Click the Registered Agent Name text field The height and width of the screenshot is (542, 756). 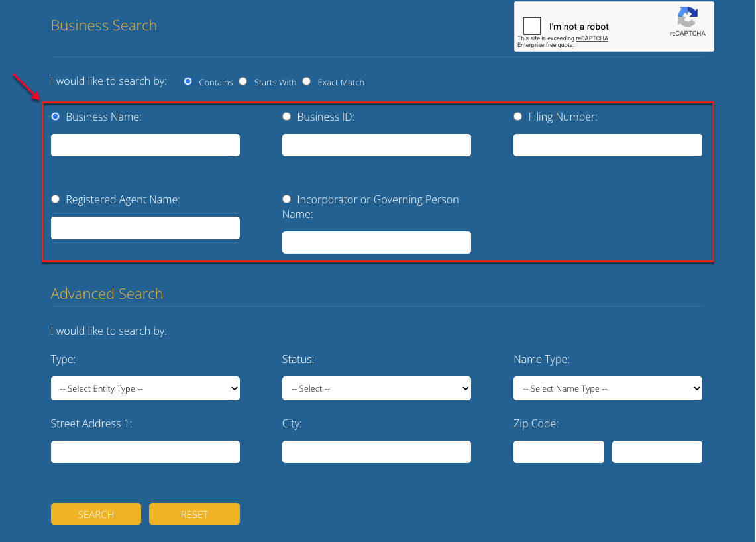145,228
